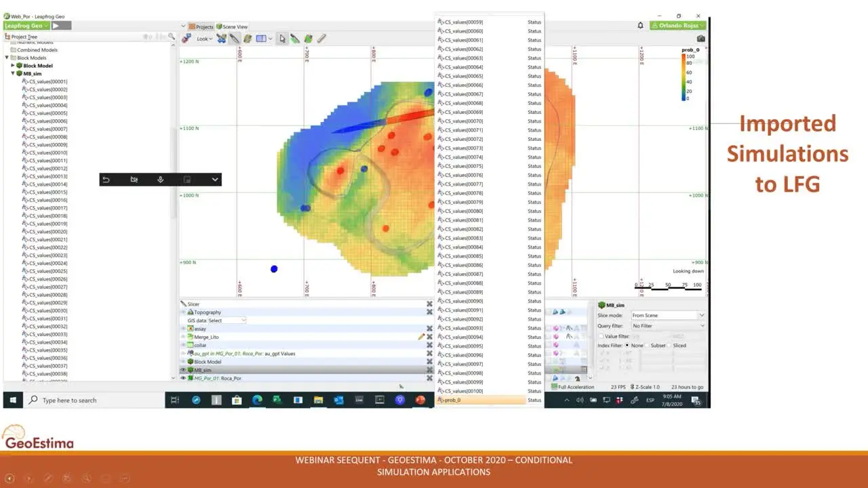Remove the assay row from the scene
The width and height of the screenshot is (868, 488).
pos(429,329)
